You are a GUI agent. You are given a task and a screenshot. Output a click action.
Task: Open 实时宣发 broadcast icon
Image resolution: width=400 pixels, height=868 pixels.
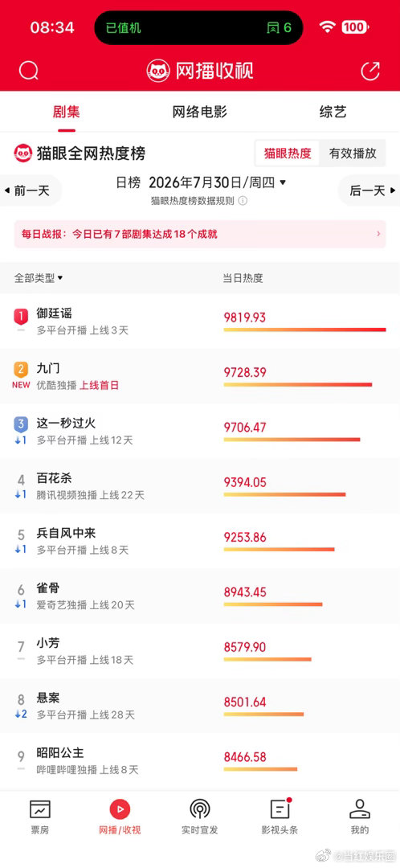(x=200, y=809)
